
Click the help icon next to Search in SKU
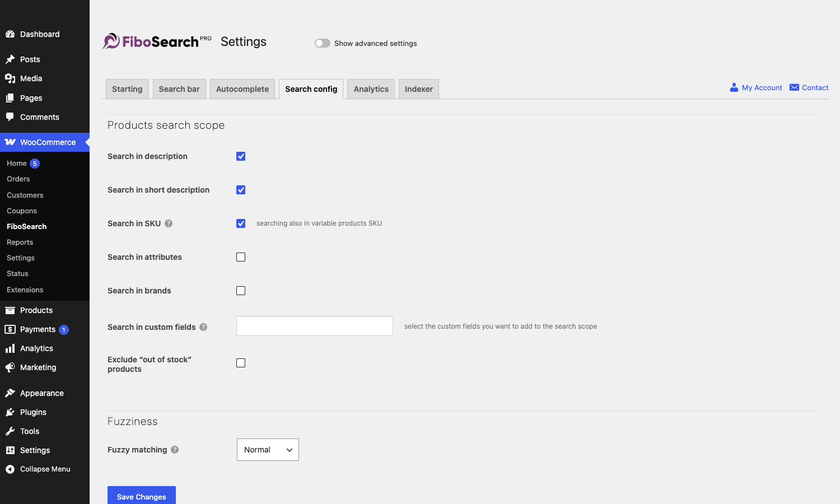(x=169, y=223)
